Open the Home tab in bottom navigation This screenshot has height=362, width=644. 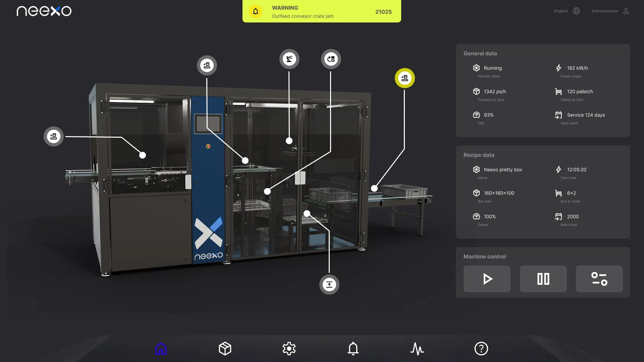click(161, 349)
